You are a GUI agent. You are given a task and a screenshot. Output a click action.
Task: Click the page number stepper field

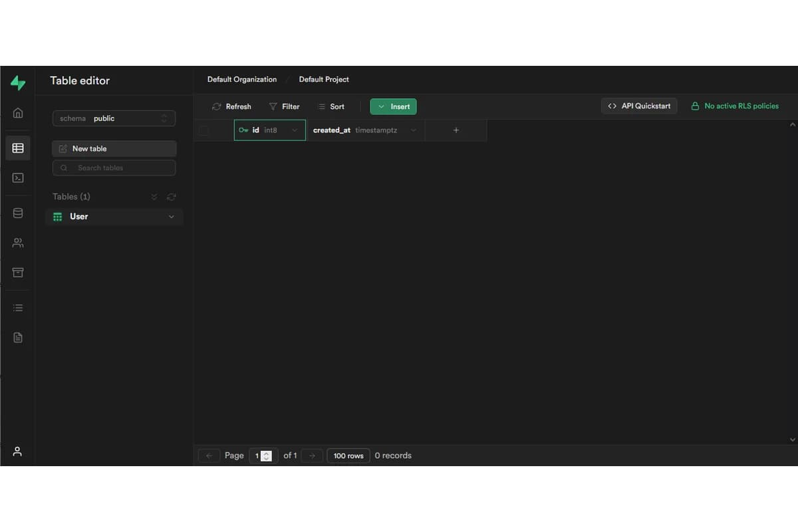click(x=263, y=456)
